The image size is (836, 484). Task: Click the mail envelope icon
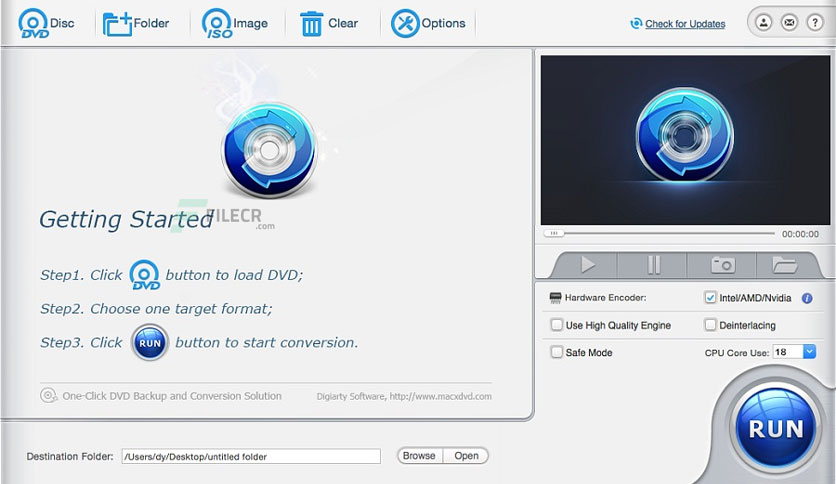point(789,22)
